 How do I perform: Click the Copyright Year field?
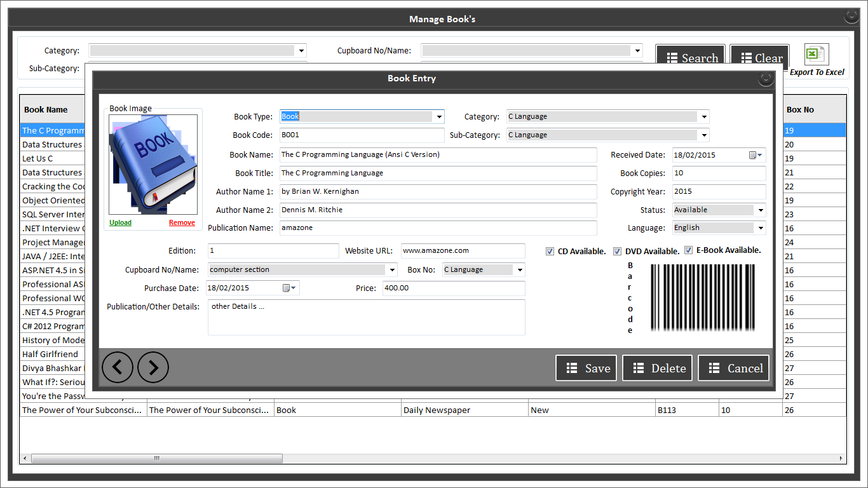[x=719, y=192]
